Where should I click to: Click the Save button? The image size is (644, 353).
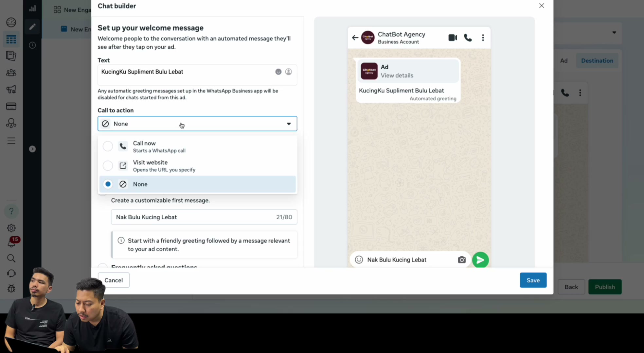[x=533, y=280]
